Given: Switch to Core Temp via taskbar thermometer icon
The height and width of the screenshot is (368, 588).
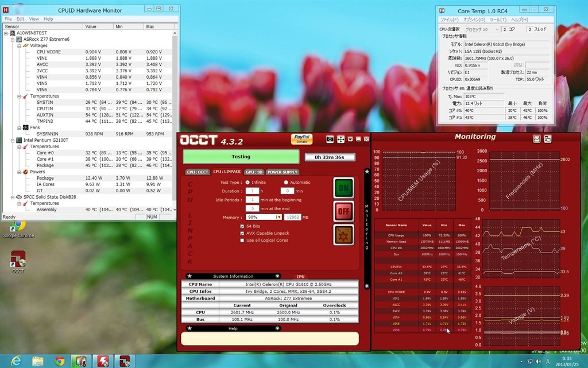Looking at the screenshot, I should (x=81, y=361).
